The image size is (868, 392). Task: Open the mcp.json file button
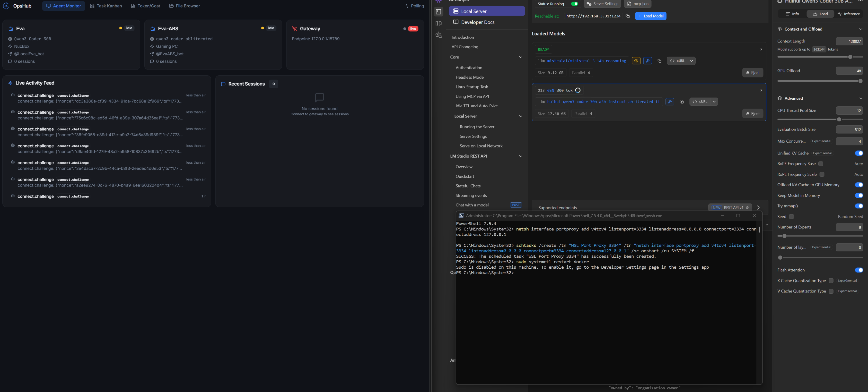(638, 4)
